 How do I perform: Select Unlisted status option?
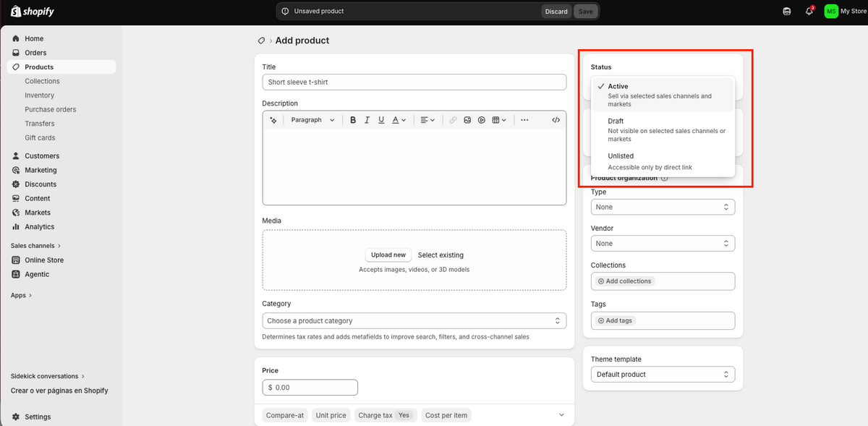click(663, 161)
